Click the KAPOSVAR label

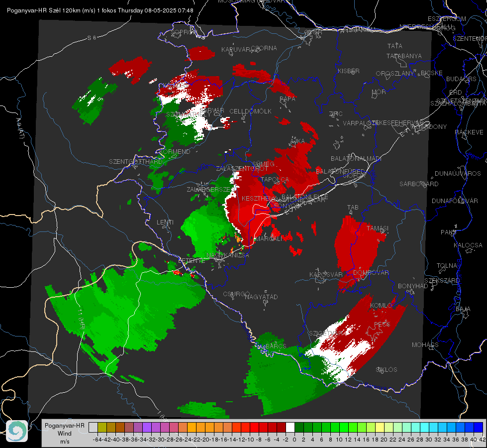pyautogui.click(x=326, y=274)
